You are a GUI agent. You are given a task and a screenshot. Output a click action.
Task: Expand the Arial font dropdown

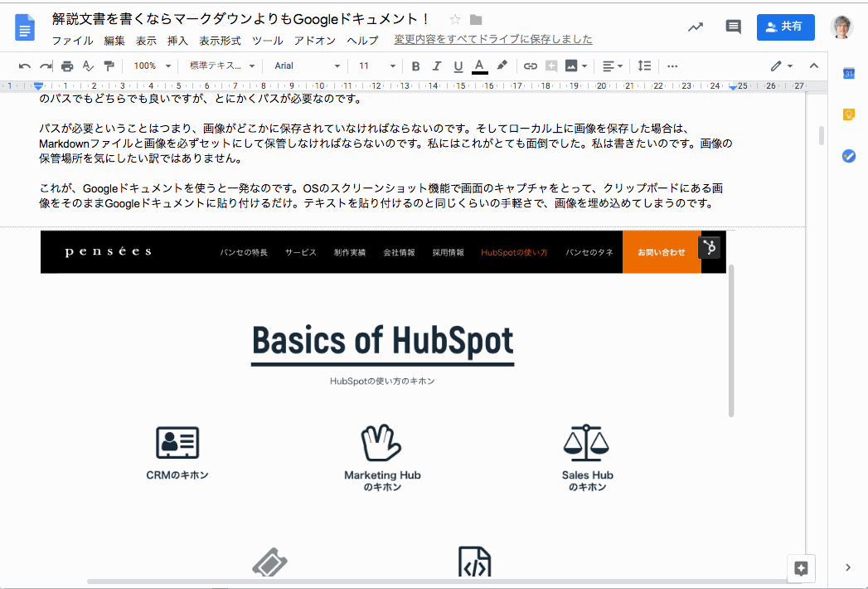coord(307,66)
